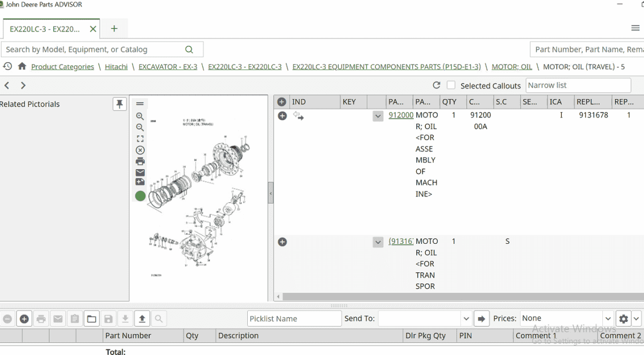This screenshot has width=644, height=355.
Task: Fit pictorial to full view
Action: tap(140, 139)
